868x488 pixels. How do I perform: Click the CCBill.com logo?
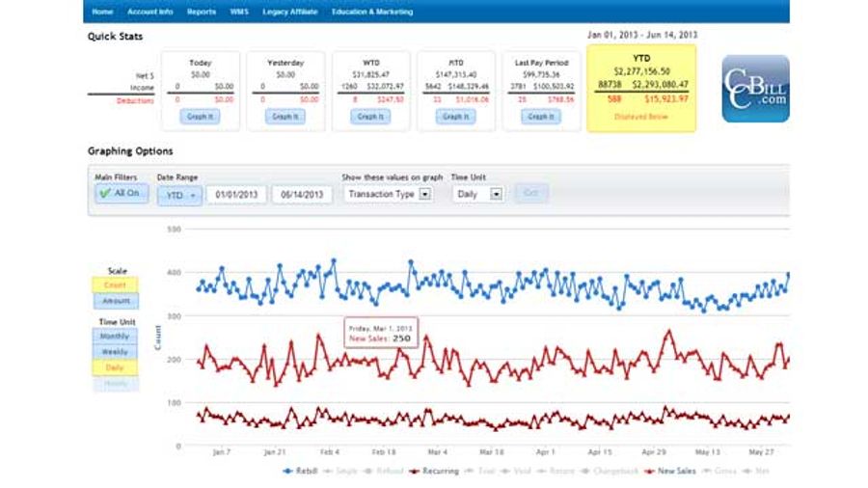pyautogui.click(x=755, y=89)
